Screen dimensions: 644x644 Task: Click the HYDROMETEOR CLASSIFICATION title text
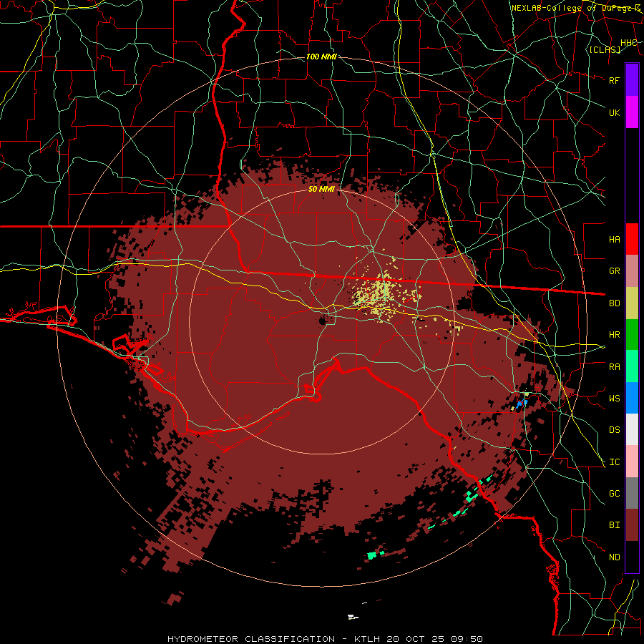click(x=251, y=639)
